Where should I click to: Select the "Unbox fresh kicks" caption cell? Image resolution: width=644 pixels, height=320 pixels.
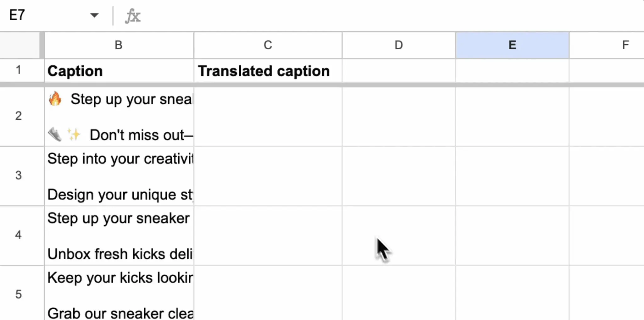[119, 236]
